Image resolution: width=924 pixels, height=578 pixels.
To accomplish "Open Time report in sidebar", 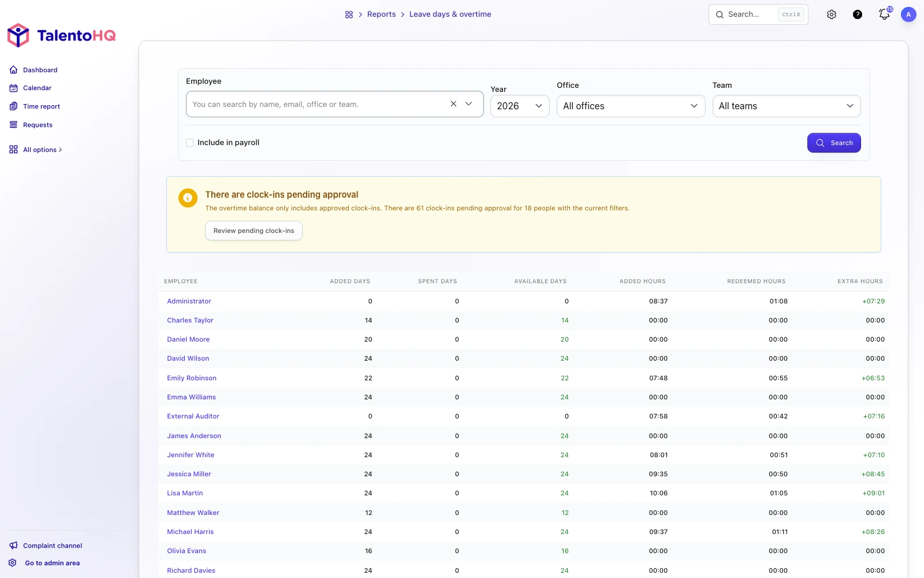I will tap(42, 106).
